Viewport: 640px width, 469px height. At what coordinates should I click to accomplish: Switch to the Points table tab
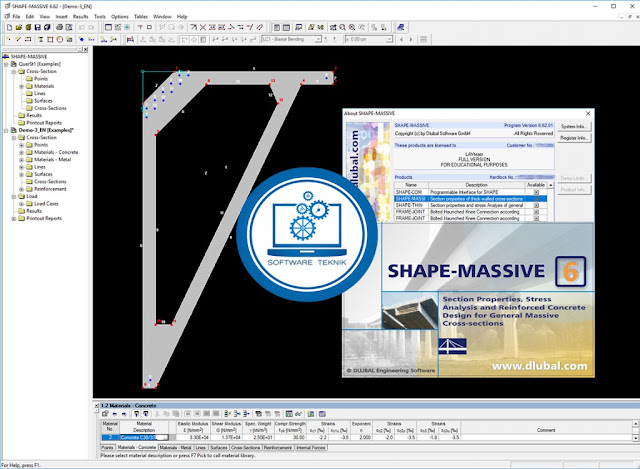[x=107, y=448]
